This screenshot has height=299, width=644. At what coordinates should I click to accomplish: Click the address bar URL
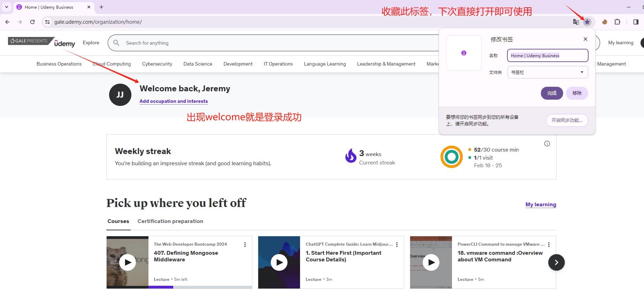(x=98, y=22)
